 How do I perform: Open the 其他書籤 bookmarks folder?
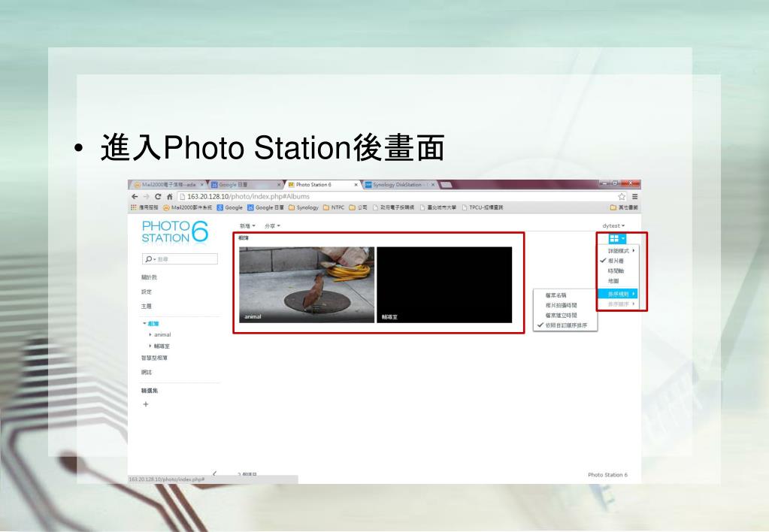624,207
